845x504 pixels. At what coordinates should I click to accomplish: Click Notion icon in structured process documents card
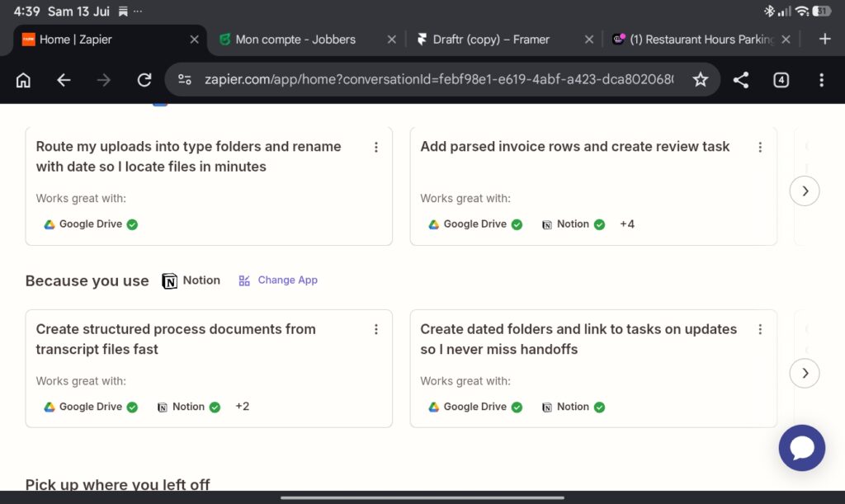coord(163,407)
